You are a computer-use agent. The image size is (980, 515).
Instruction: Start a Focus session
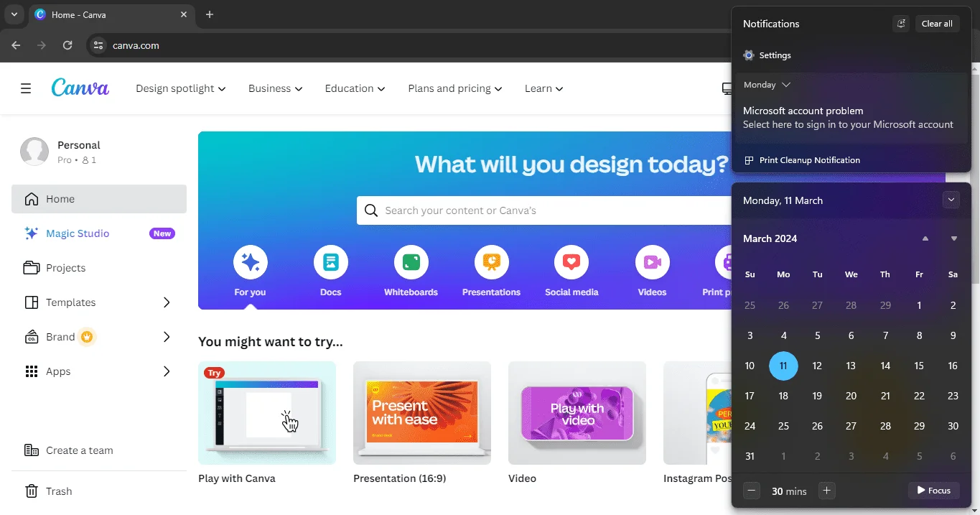[934, 491]
